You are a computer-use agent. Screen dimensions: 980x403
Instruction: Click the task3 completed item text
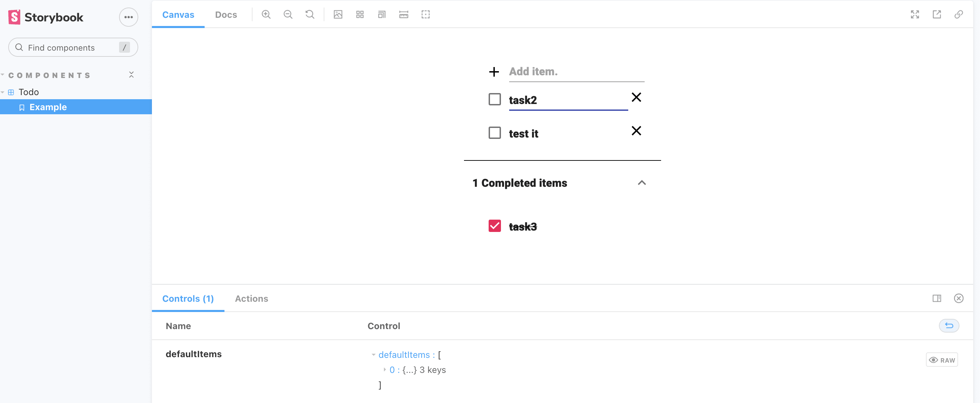point(523,226)
